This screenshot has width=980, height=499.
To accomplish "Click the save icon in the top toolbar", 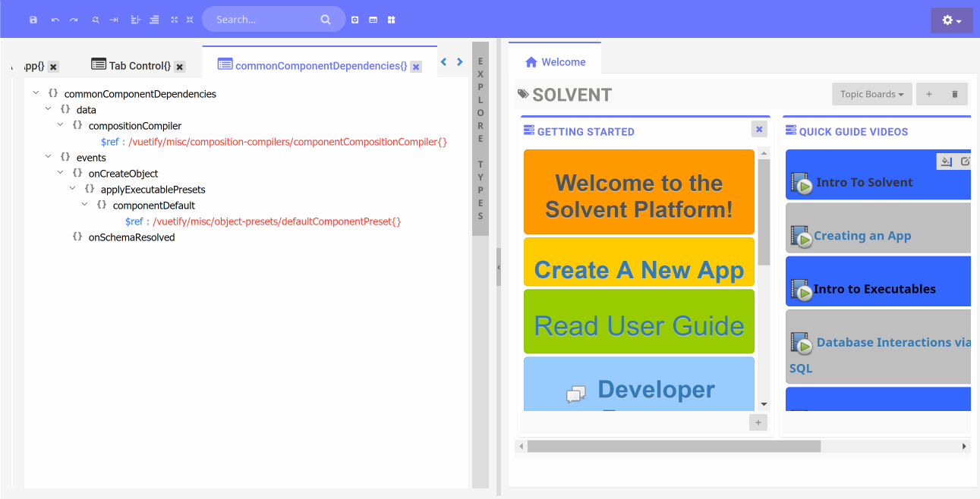I will click(33, 20).
